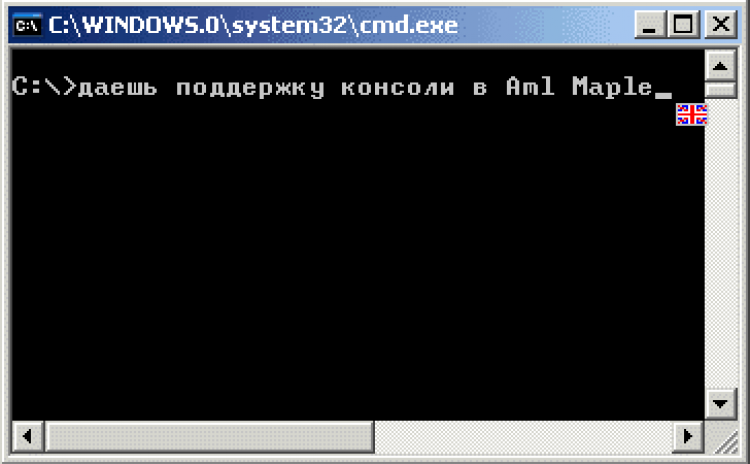Minimize the cmd.exe window
750x464 pixels.
(650, 24)
